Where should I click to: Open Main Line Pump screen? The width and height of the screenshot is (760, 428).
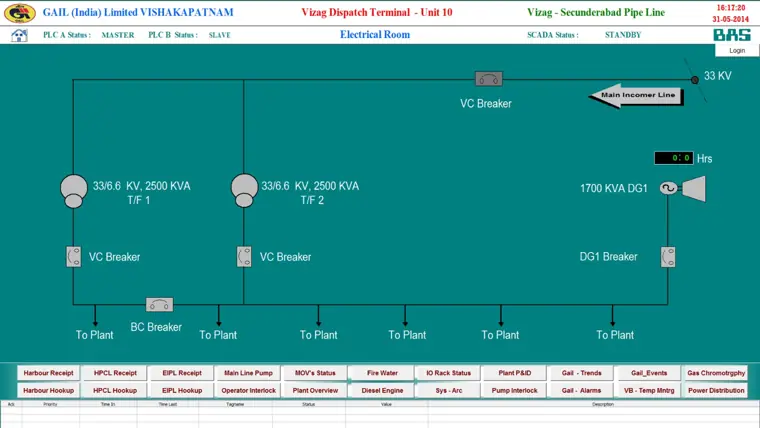click(x=248, y=373)
